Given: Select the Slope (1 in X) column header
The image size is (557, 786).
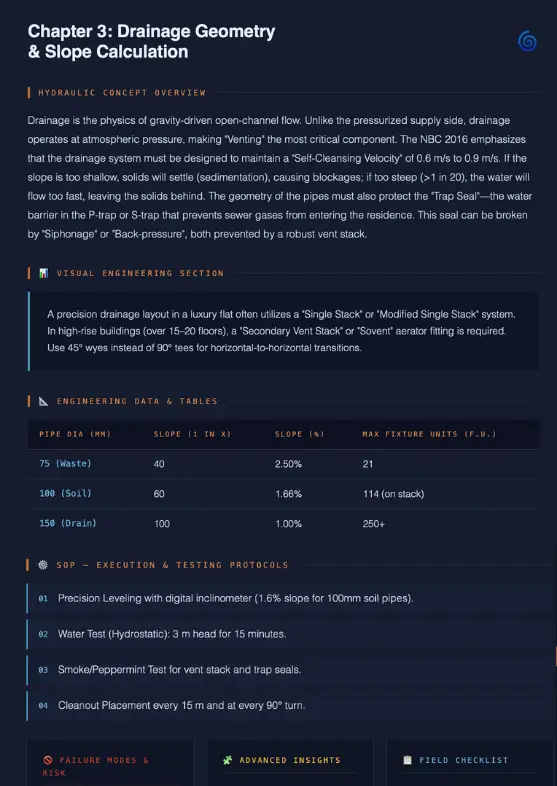Looking at the screenshot, I should tap(193, 434).
